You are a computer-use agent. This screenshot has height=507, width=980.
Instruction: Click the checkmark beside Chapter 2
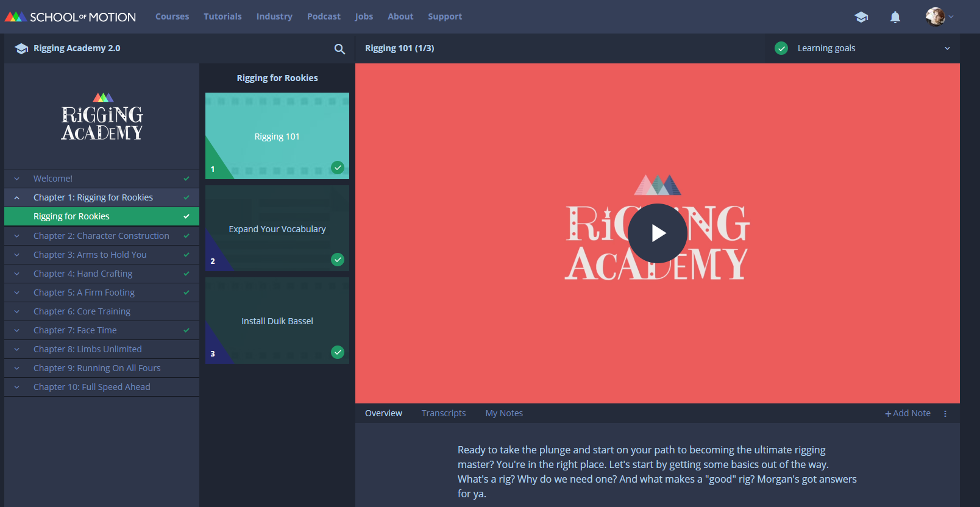[186, 236]
